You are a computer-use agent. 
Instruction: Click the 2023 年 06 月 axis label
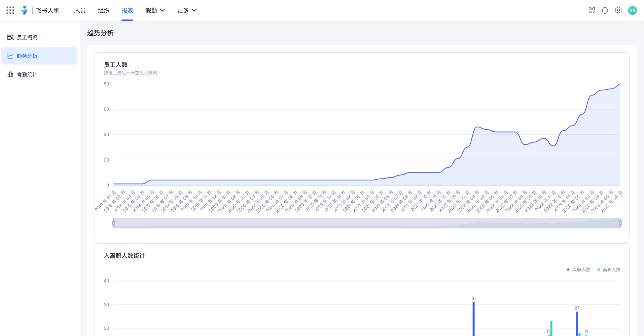612,202
